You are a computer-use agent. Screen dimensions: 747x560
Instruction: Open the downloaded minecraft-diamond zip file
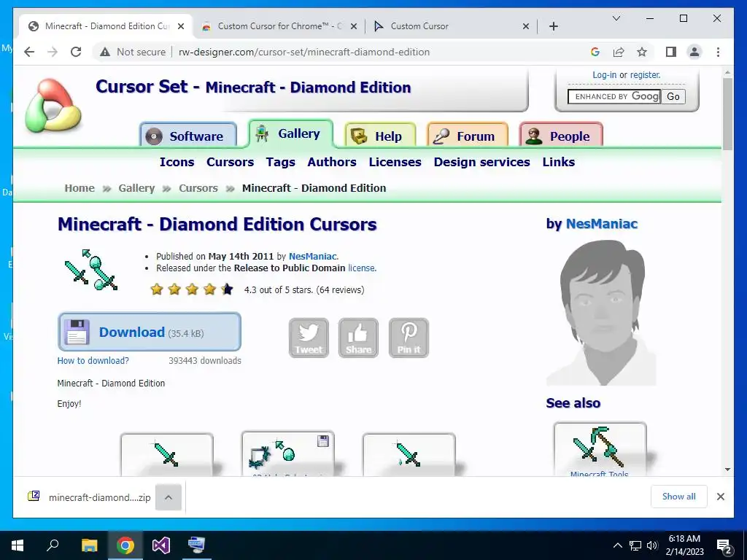90,497
